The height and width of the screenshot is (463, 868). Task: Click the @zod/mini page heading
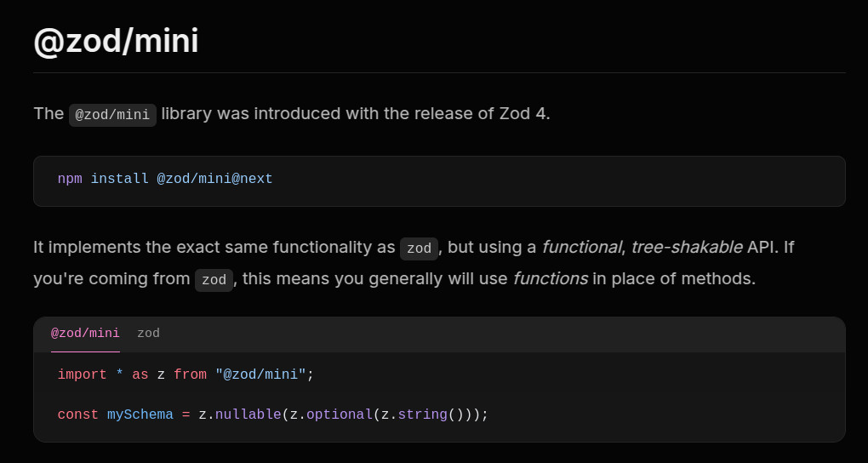coord(116,41)
